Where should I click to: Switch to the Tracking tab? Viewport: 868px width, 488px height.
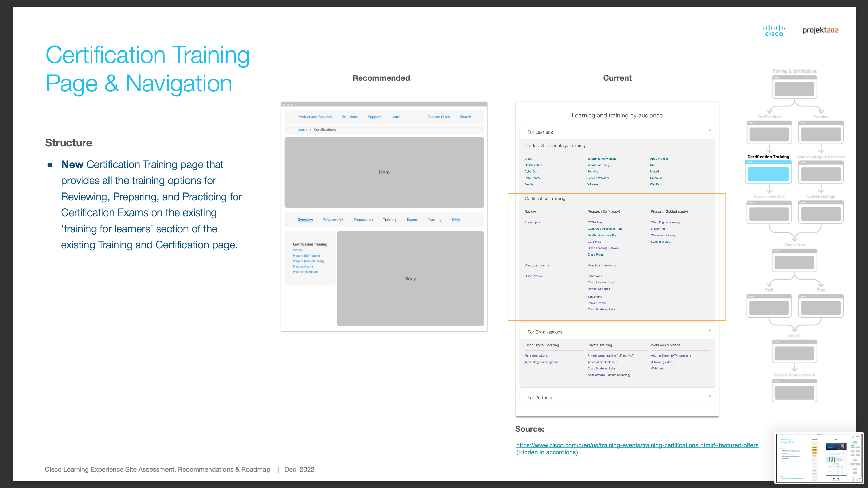click(435, 220)
